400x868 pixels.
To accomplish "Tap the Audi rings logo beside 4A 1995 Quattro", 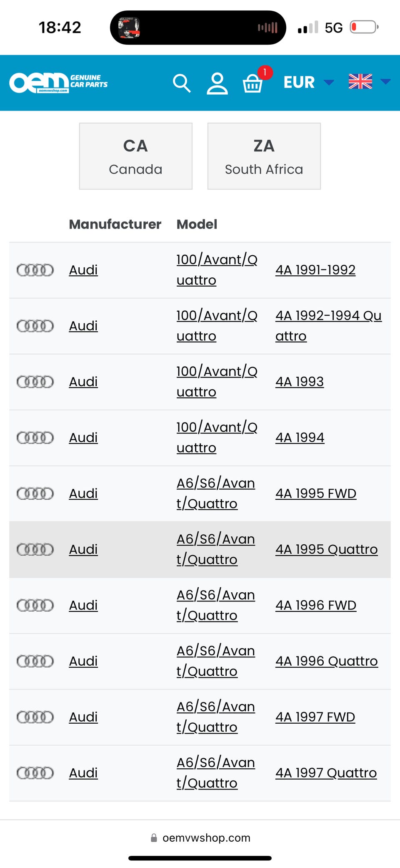I will [35, 549].
